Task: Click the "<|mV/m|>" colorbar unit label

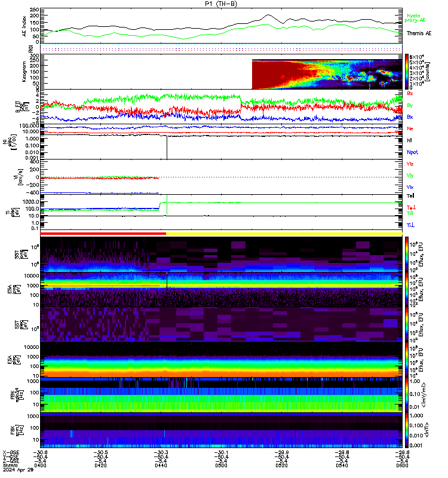Action: tap(424, 395)
